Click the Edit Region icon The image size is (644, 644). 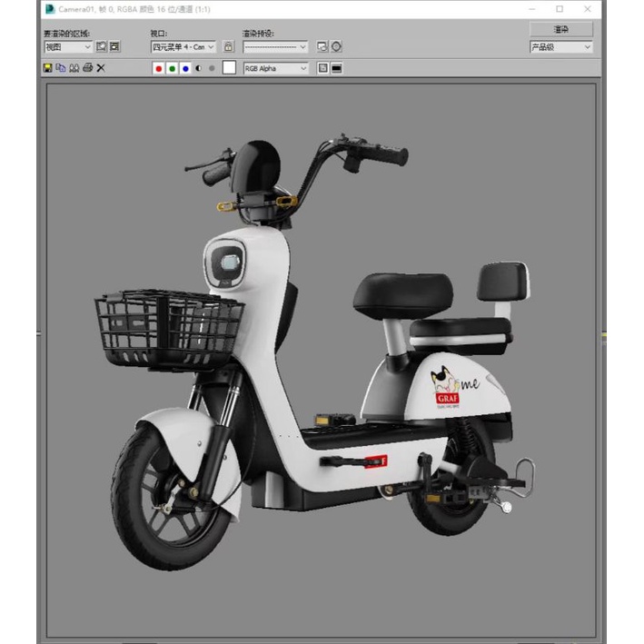pos(102,46)
